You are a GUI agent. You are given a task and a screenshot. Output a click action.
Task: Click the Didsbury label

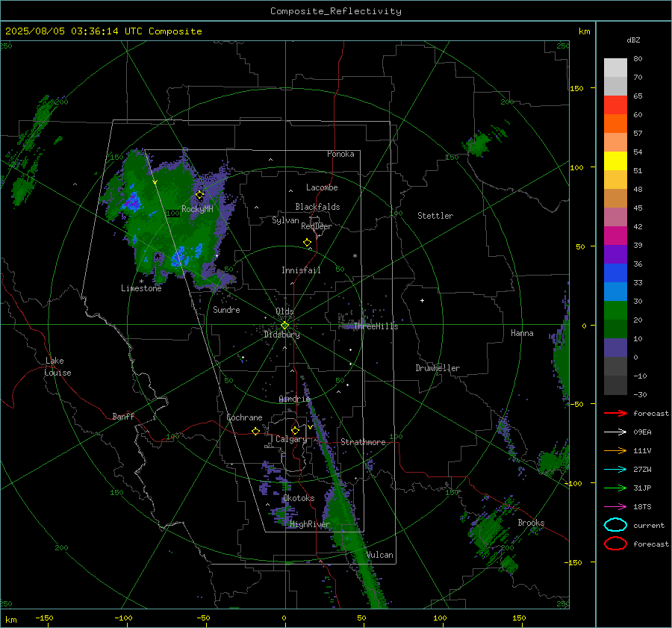(x=281, y=335)
